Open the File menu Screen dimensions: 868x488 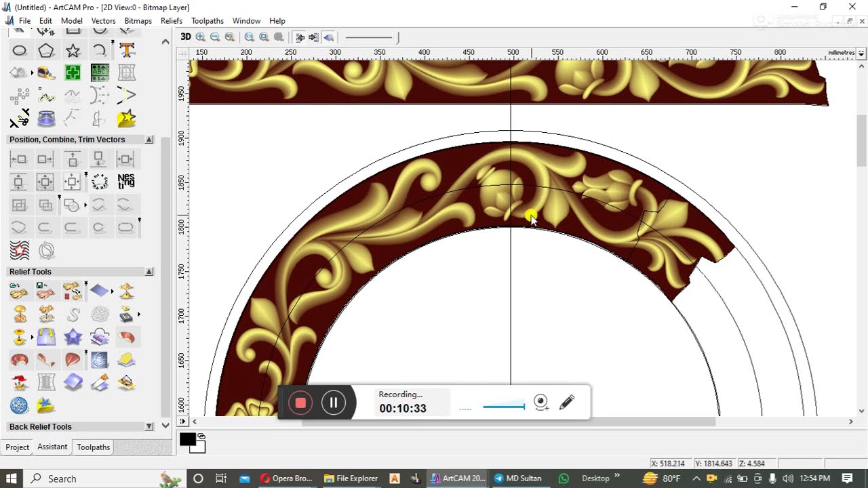pyautogui.click(x=24, y=21)
